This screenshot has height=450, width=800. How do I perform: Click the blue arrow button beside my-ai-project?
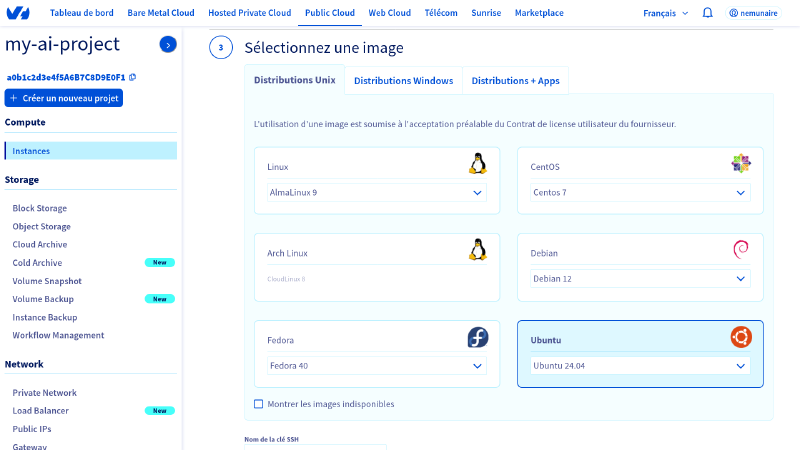click(168, 44)
